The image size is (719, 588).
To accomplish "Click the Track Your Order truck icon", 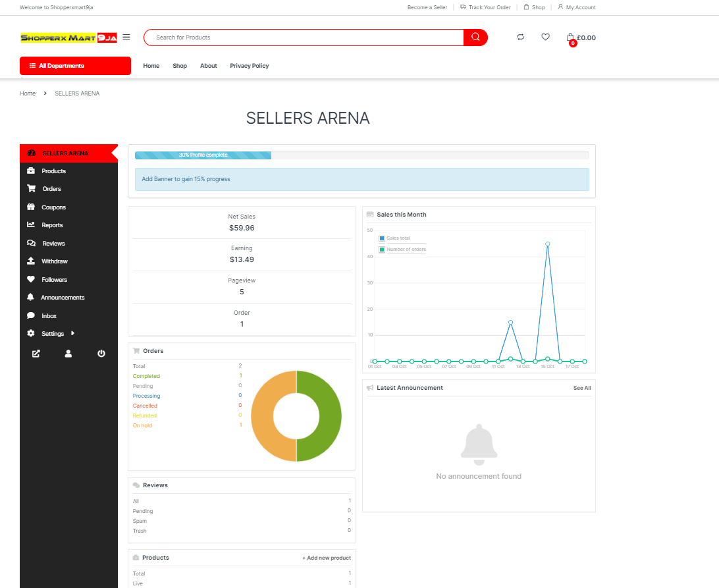I will coord(463,7).
